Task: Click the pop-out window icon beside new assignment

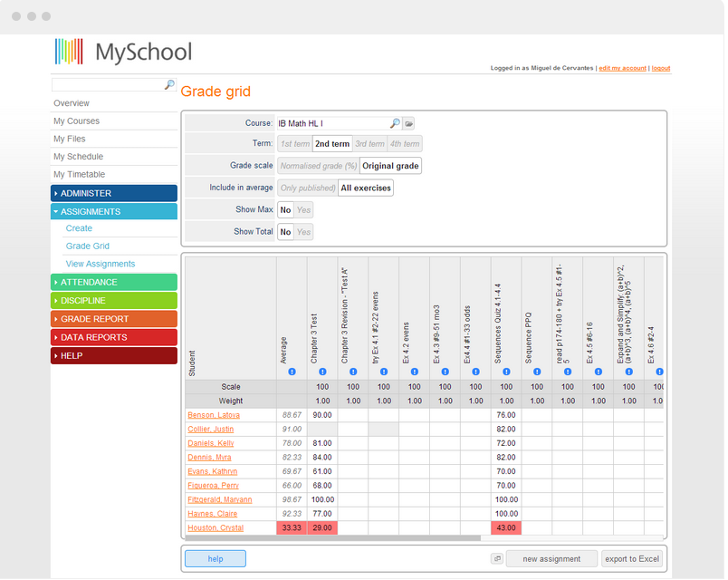Action: point(497,558)
